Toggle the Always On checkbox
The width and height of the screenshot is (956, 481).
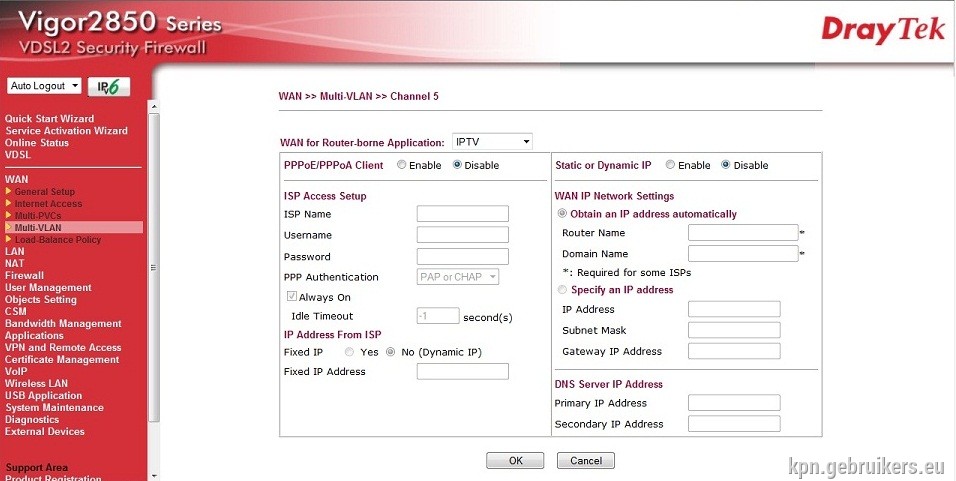pyautogui.click(x=292, y=297)
